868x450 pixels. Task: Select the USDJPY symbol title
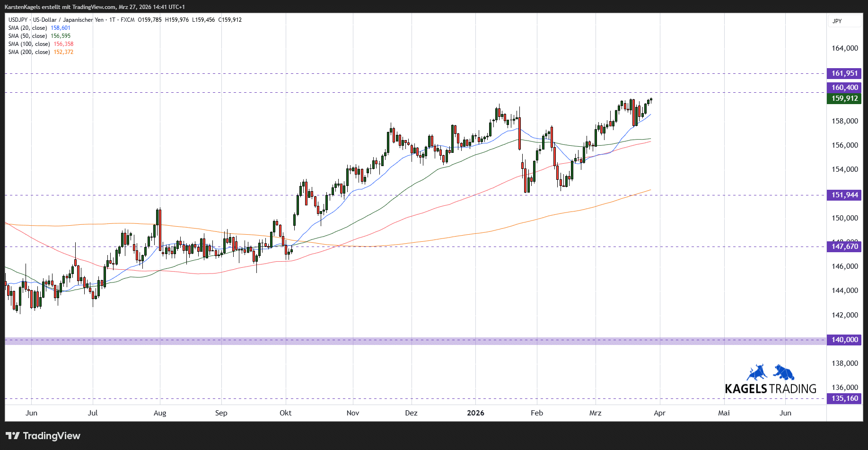point(18,20)
